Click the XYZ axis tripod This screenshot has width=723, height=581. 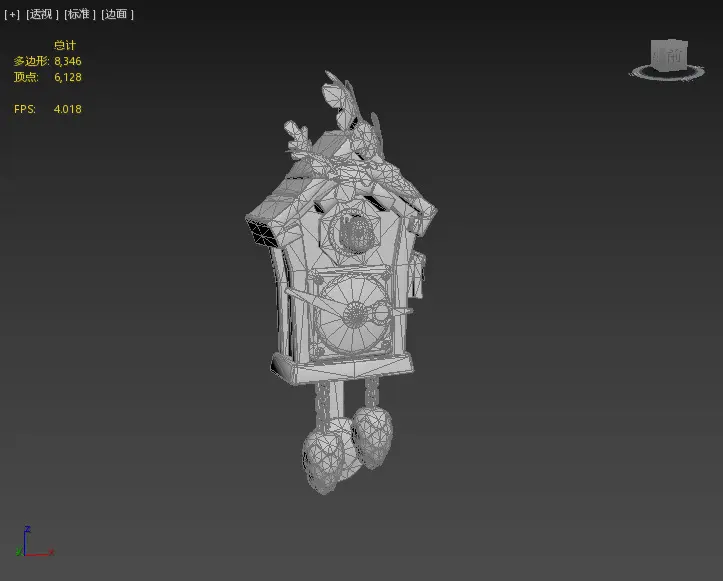coord(35,542)
